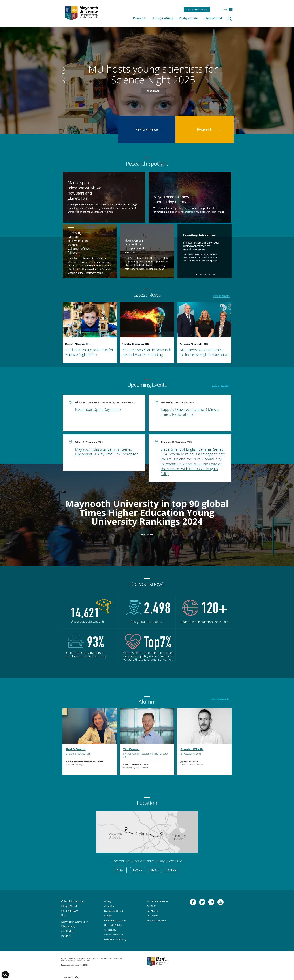Image resolution: width=294 pixels, height=980 pixels.
Task: Click the Ollscoil Mhá Nuad footer logo
Action: pyautogui.click(x=158, y=961)
